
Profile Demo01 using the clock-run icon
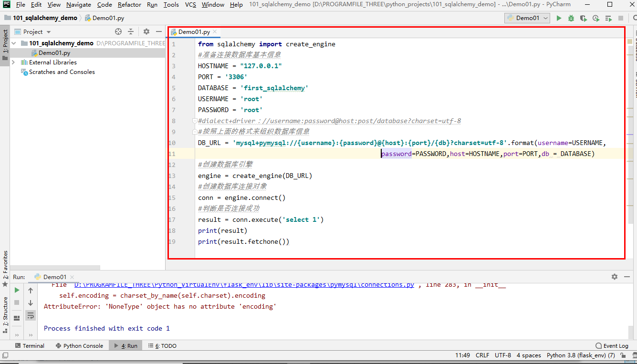click(595, 18)
